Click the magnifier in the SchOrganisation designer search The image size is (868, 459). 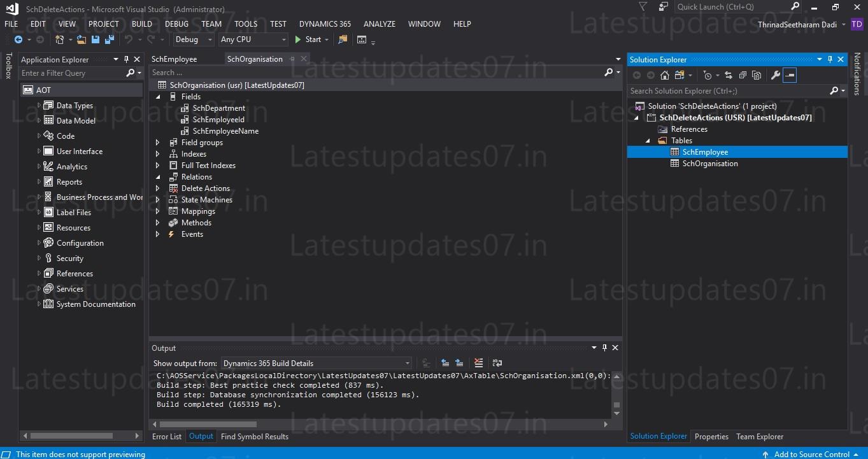coord(609,73)
